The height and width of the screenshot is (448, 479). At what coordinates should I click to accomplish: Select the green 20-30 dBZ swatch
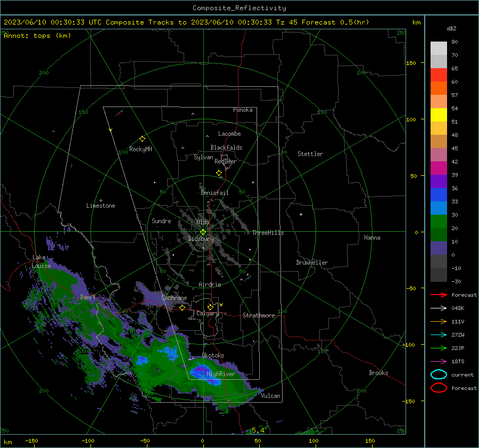(439, 222)
